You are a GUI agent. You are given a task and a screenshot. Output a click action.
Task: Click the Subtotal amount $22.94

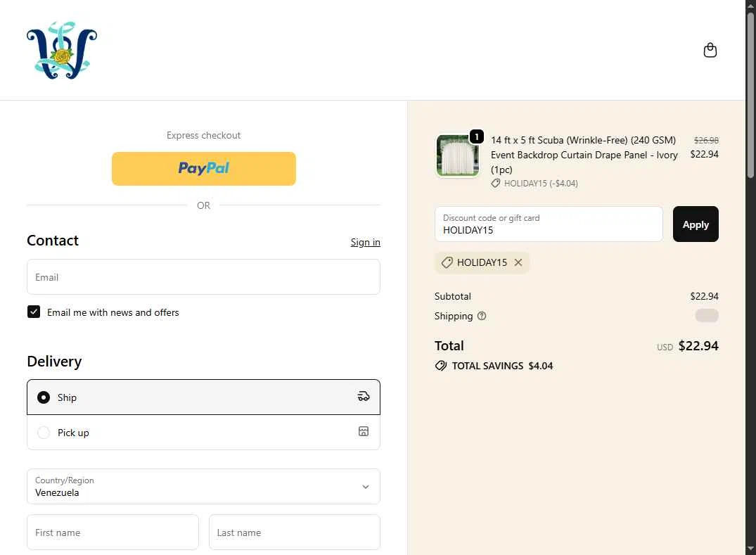704,296
